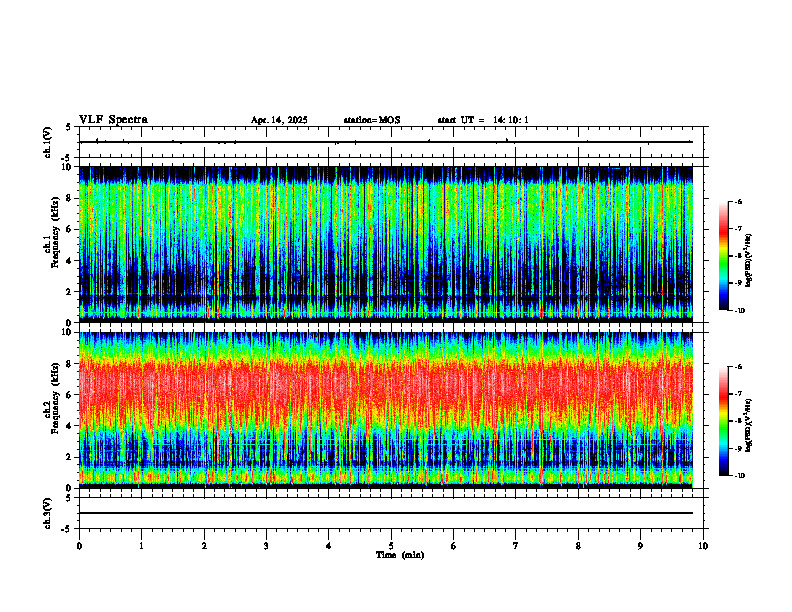Click the log(PSD) unit label beside ch.1 colorbar
The height and width of the screenshot is (612, 792).
749,260
